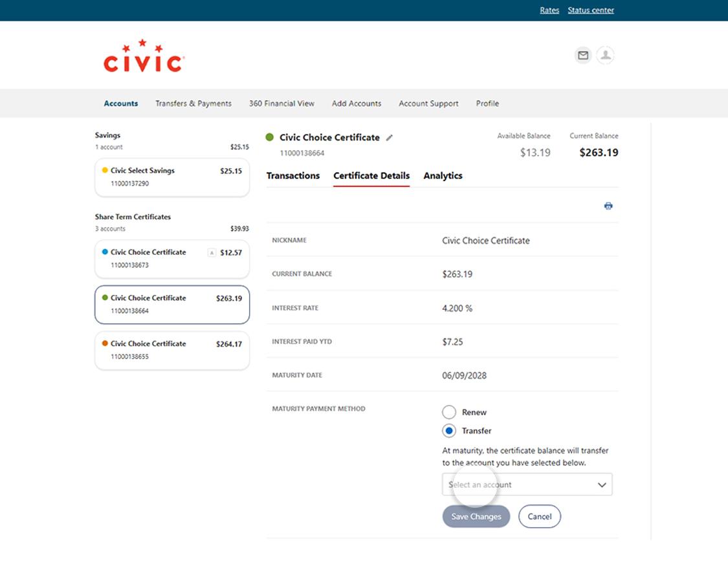The width and height of the screenshot is (728, 566).
Task: Open the Analytics tab
Action: tap(443, 175)
